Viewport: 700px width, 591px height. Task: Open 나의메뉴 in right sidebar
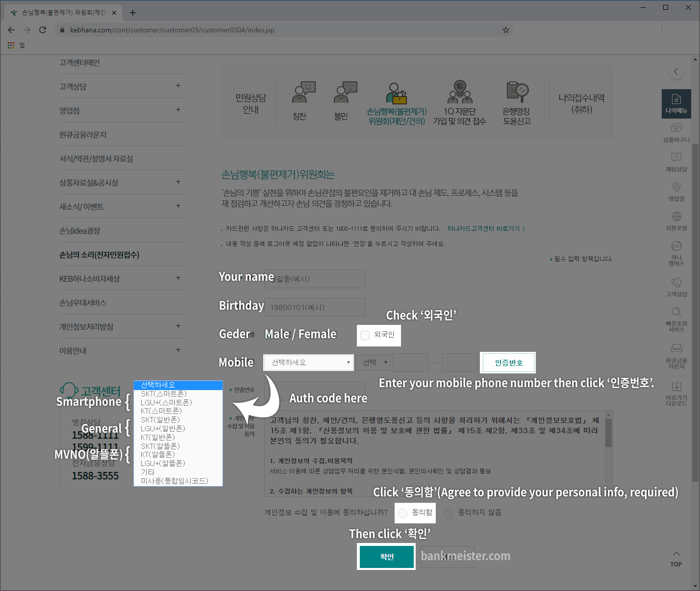(676, 104)
